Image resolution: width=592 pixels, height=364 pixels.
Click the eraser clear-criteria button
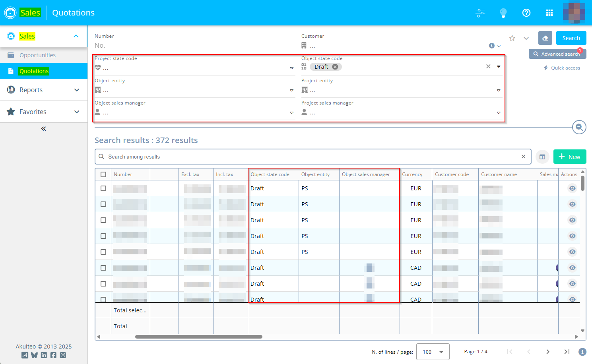545,38
